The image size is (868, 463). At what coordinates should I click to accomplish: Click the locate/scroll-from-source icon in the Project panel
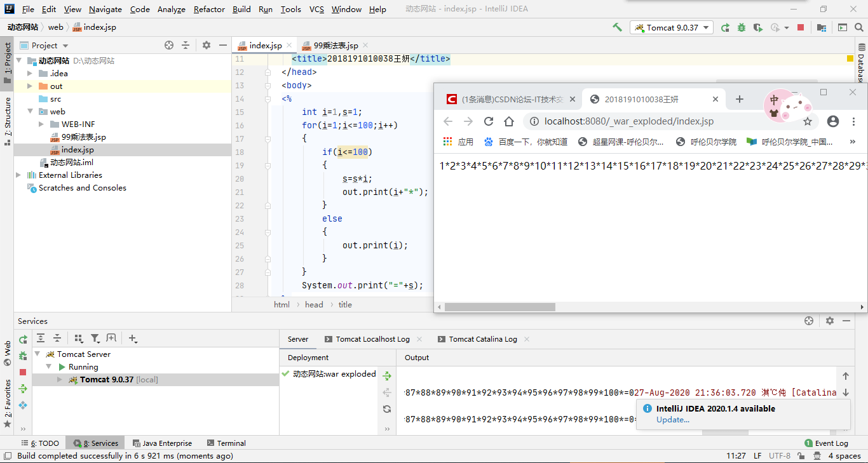(x=169, y=45)
